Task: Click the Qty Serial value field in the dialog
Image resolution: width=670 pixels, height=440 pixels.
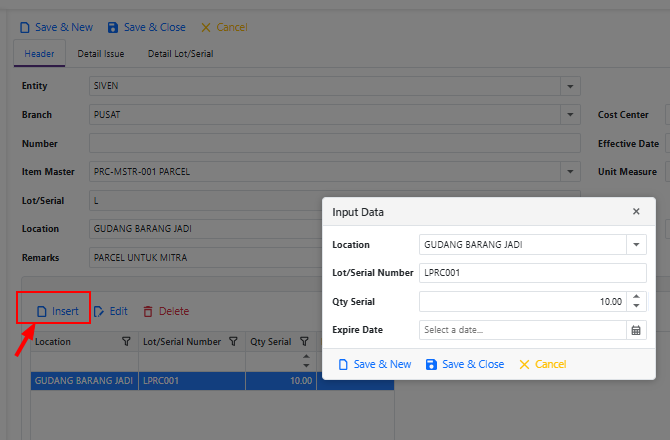Action: pyautogui.click(x=523, y=302)
